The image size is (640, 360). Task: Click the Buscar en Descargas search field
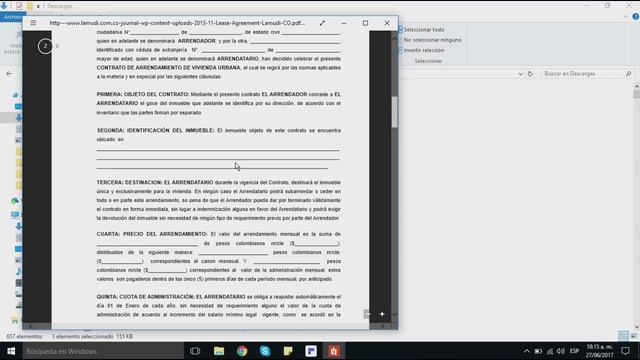coord(583,74)
